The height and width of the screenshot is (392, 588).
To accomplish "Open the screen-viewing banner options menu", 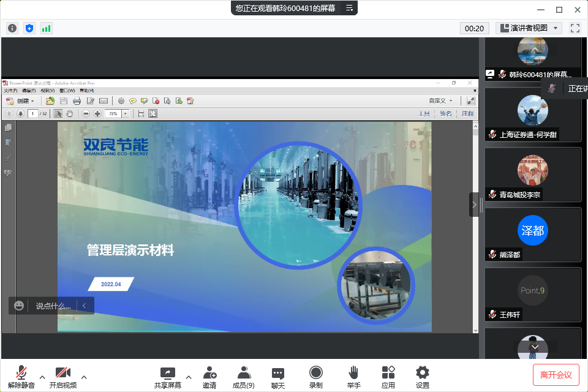I will [x=349, y=8].
